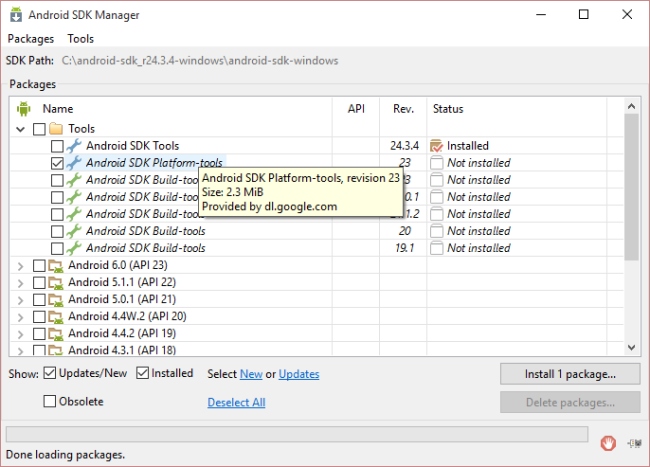Expand Android 6.0 (API 23)
The width and height of the screenshot is (650, 467).
tap(20, 266)
